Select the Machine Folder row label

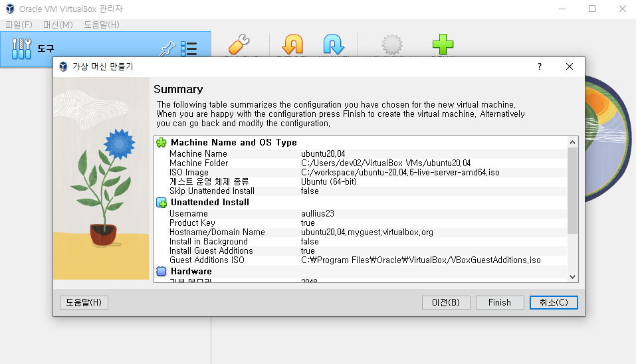tap(199, 163)
